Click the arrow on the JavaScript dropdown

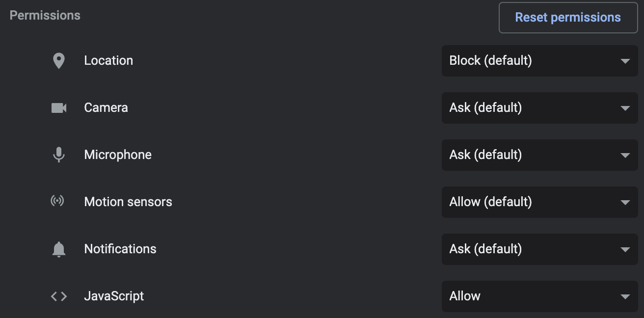(x=625, y=297)
